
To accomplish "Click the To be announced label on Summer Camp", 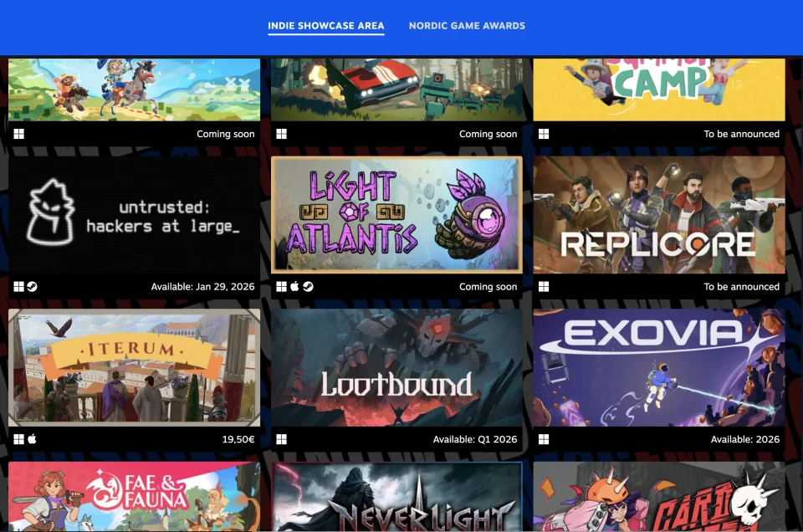I will [743, 134].
